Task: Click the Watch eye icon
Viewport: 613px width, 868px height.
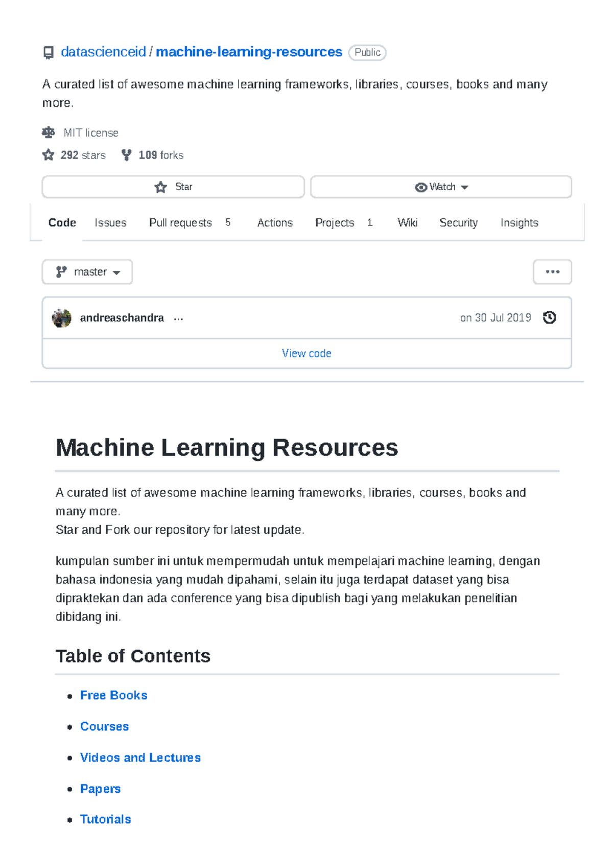Action: pos(421,188)
